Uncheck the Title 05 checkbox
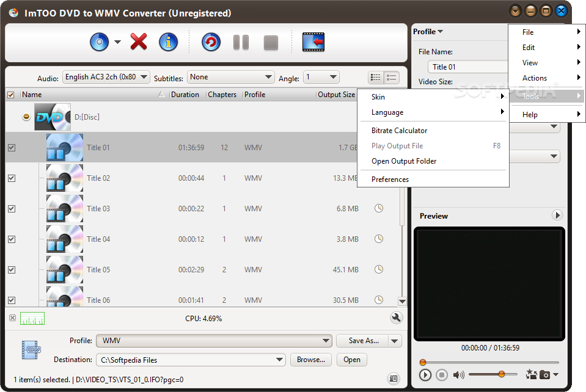 point(12,269)
